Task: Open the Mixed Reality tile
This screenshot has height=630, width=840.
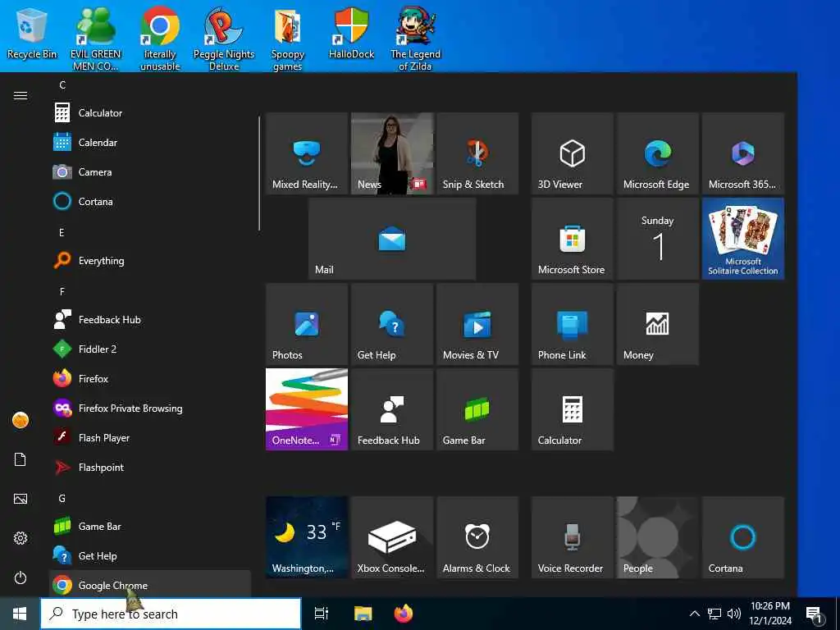Action: click(x=307, y=153)
